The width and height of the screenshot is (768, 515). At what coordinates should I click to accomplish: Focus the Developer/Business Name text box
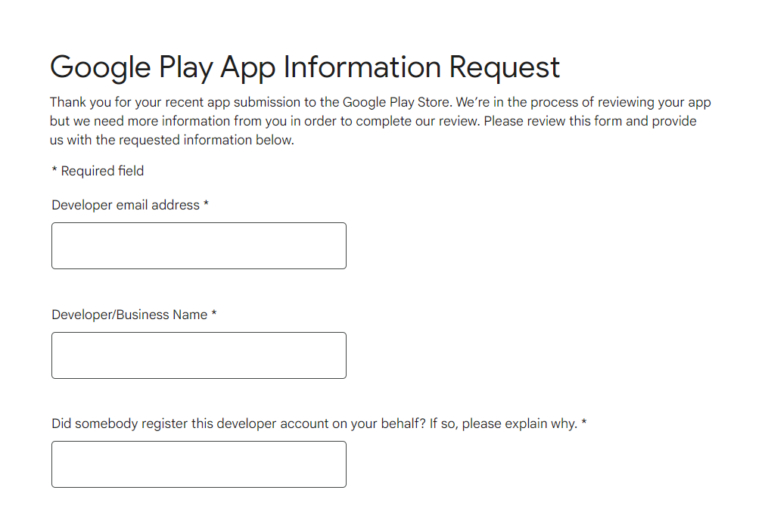(x=199, y=355)
